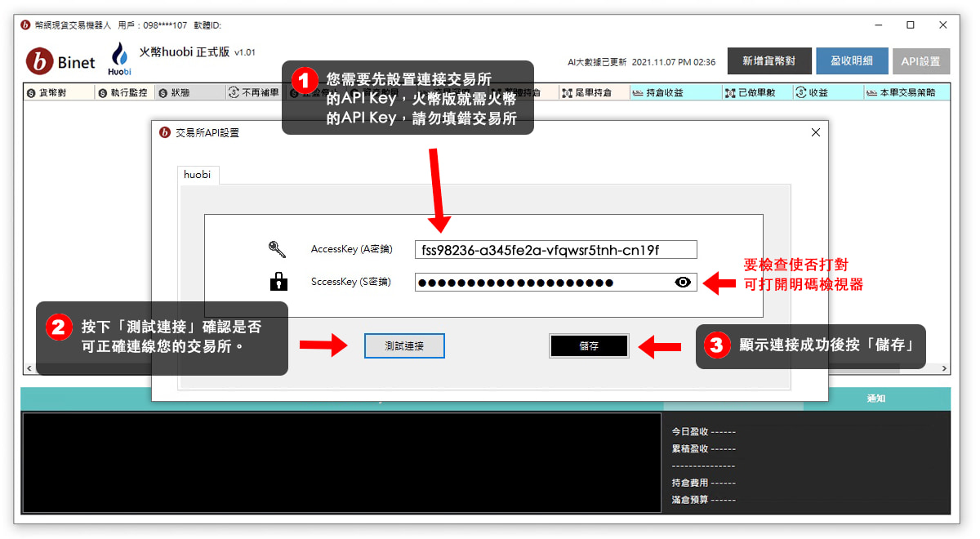Close the 幣網現貨交易機器人 main window

click(x=944, y=24)
